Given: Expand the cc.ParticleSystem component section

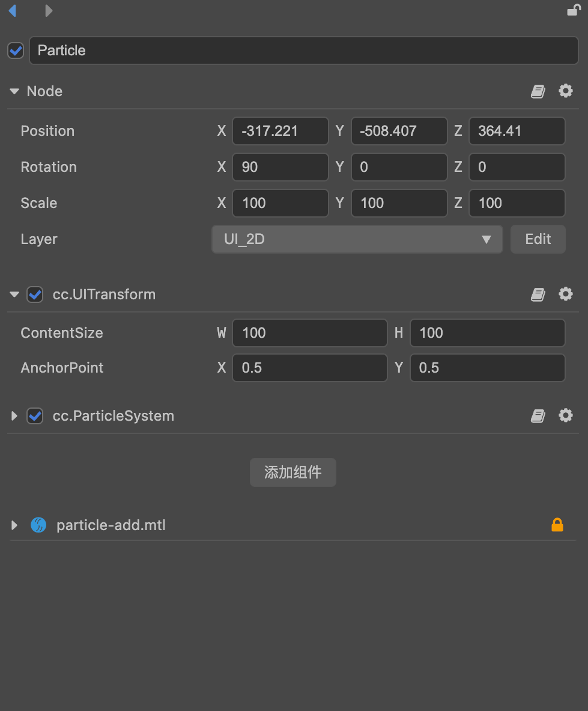Looking at the screenshot, I should coord(14,416).
